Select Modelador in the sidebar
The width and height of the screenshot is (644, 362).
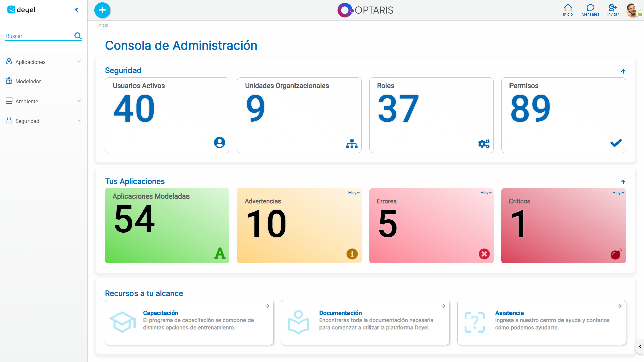point(28,81)
